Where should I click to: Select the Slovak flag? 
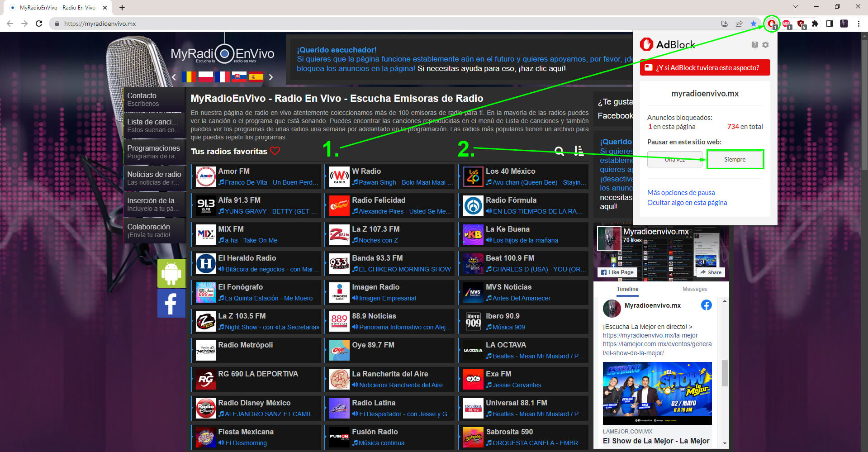pos(239,77)
